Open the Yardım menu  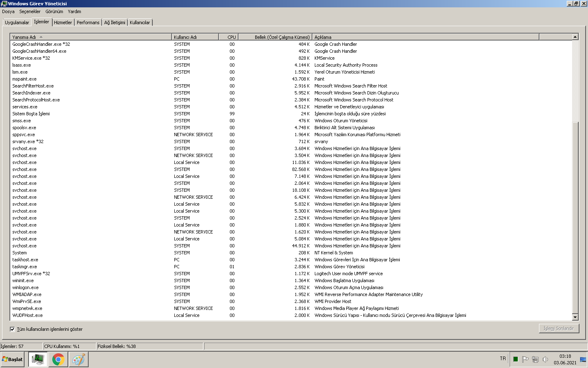tap(74, 11)
